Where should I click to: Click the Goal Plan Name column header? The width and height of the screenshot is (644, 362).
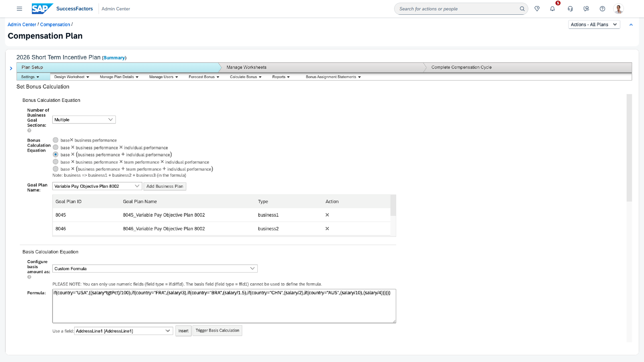coord(140,201)
